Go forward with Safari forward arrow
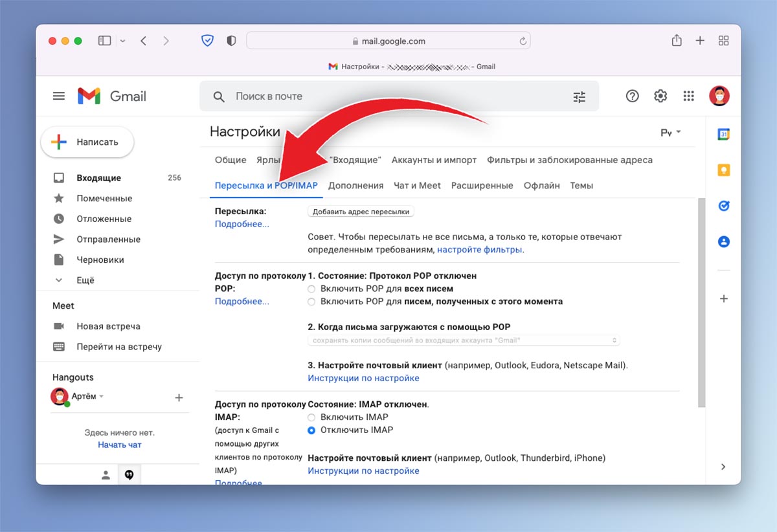 click(166, 41)
